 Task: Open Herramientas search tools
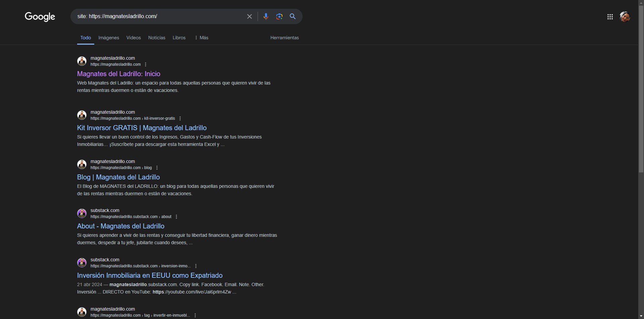coord(284,38)
